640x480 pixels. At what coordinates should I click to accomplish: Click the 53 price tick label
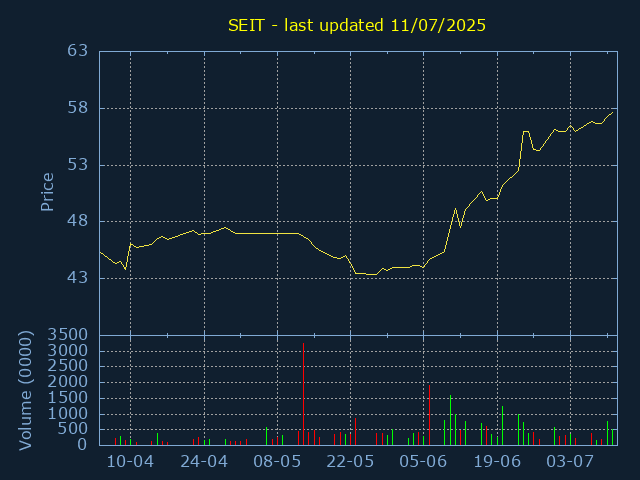[78, 165]
